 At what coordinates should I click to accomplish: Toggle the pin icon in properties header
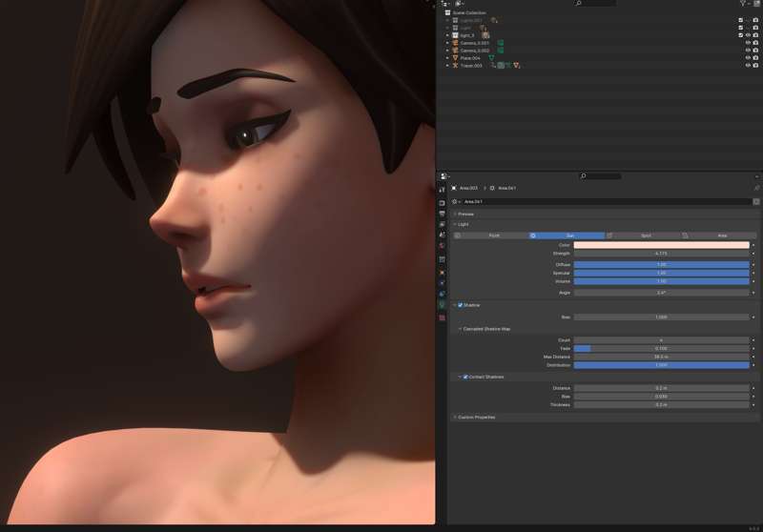tap(756, 188)
